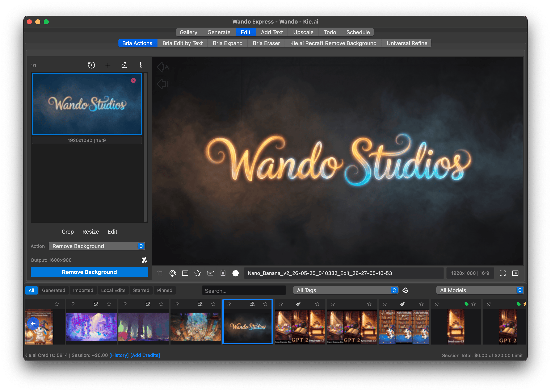Click the Crop text button
This screenshot has height=392, width=551.
(68, 232)
